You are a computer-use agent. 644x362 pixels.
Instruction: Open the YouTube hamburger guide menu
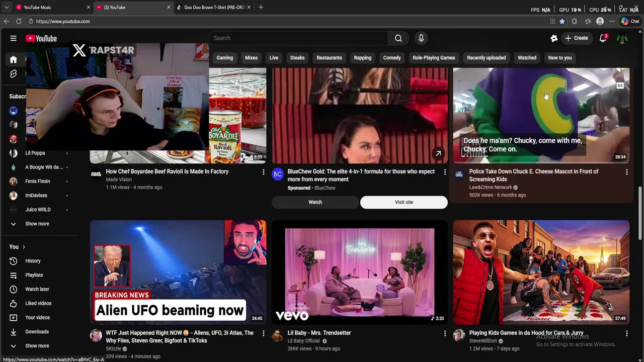[x=14, y=38]
